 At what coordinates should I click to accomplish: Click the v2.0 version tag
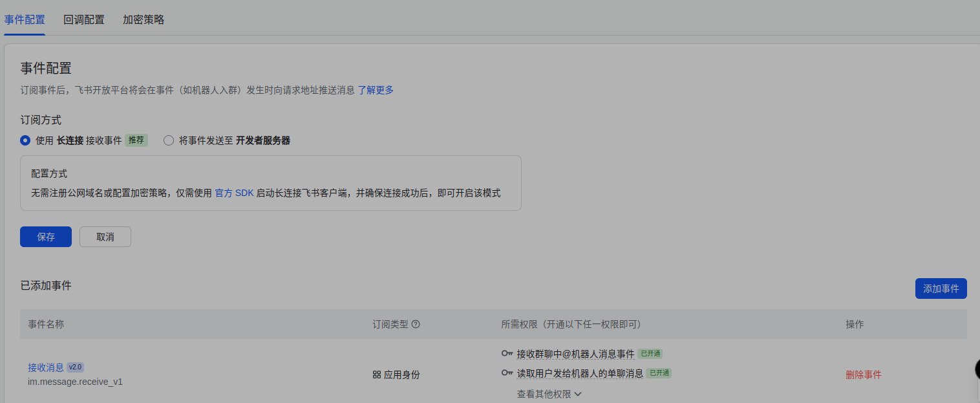(x=75, y=367)
